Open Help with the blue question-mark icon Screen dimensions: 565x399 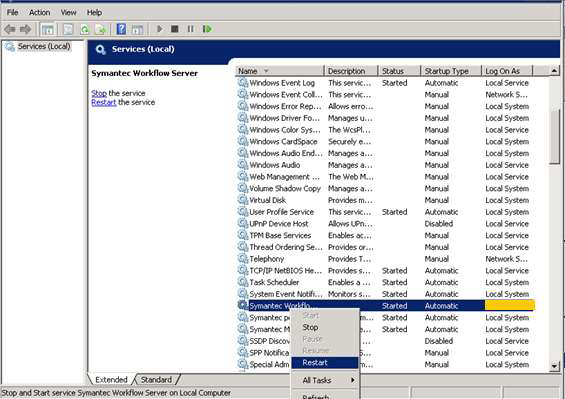(x=121, y=29)
